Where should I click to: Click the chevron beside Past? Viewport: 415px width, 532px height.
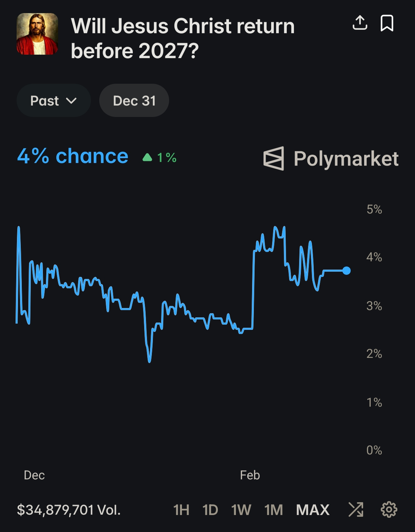[x=71, y=101]
